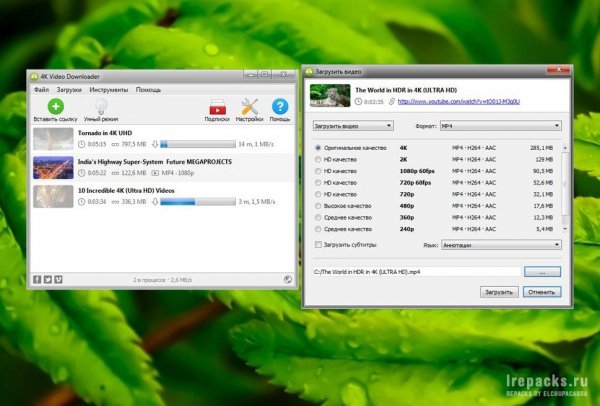Screen dimensions: 600x406
Task: Close the download video dialog
Action: (x=558, y=70)
